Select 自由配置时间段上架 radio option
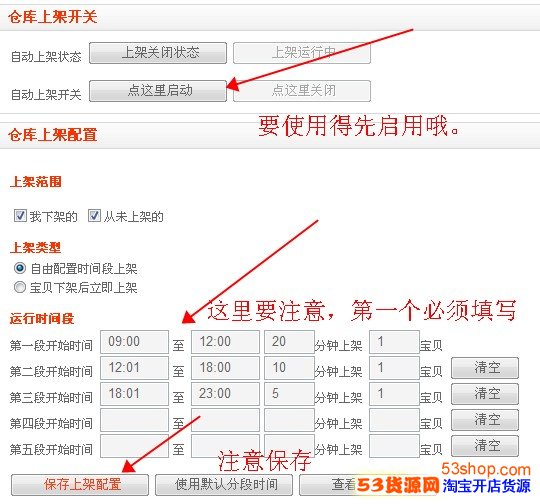Viewport: 540px width, 504px height. [x=20, y=268]
